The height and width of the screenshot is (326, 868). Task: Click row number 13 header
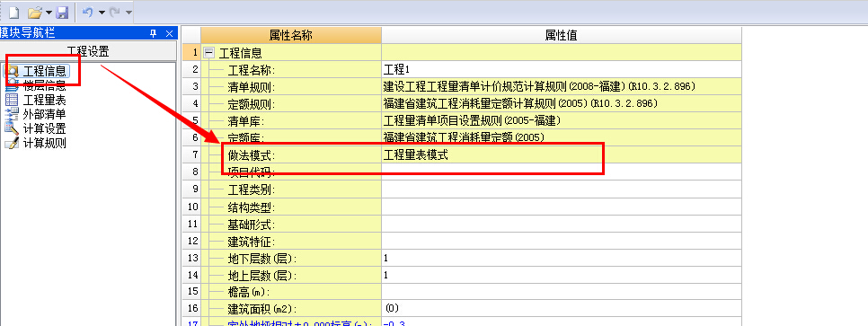click(191, 258)
